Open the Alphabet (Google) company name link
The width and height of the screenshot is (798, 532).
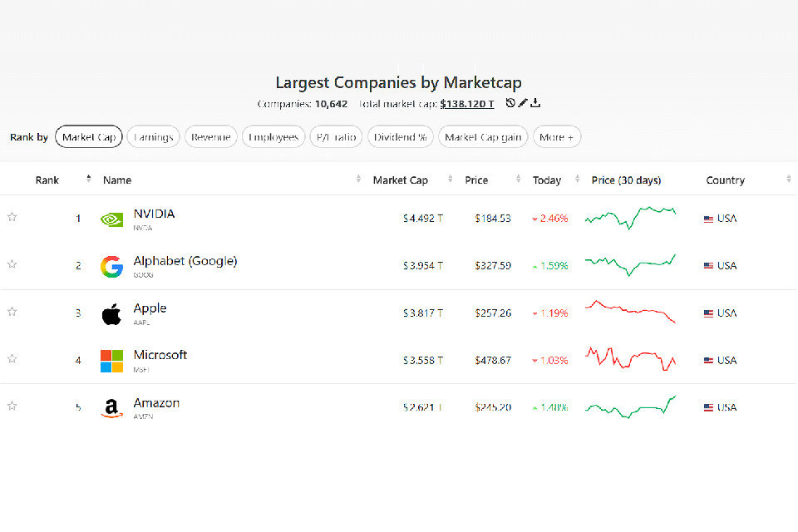[x=185, y=261]
